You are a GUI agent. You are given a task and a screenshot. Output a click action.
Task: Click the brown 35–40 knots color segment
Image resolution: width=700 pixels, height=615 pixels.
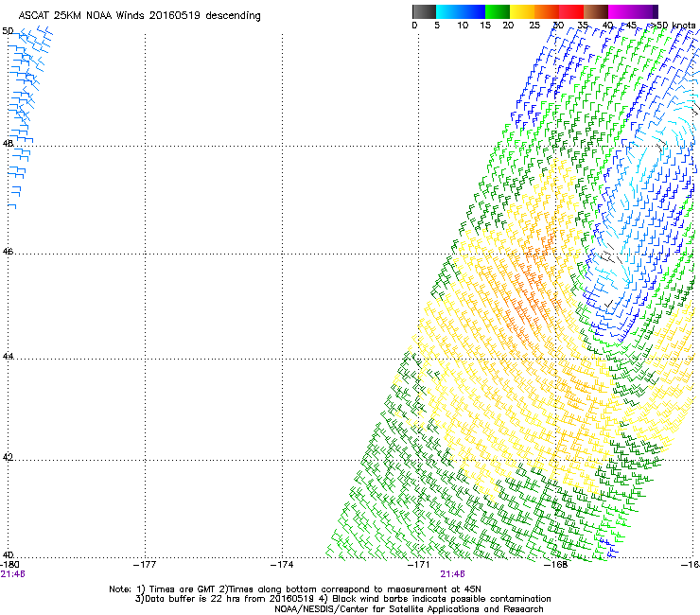[596, 11]
